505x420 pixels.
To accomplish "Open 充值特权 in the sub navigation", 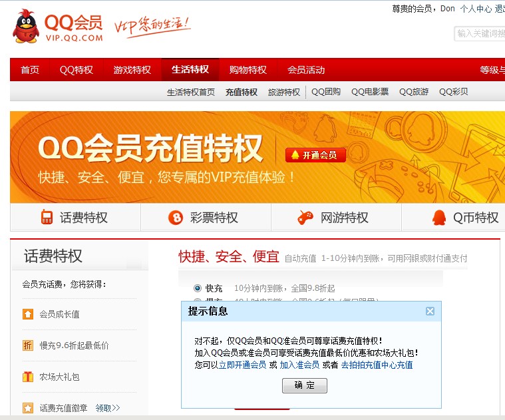I will [242, 92].
